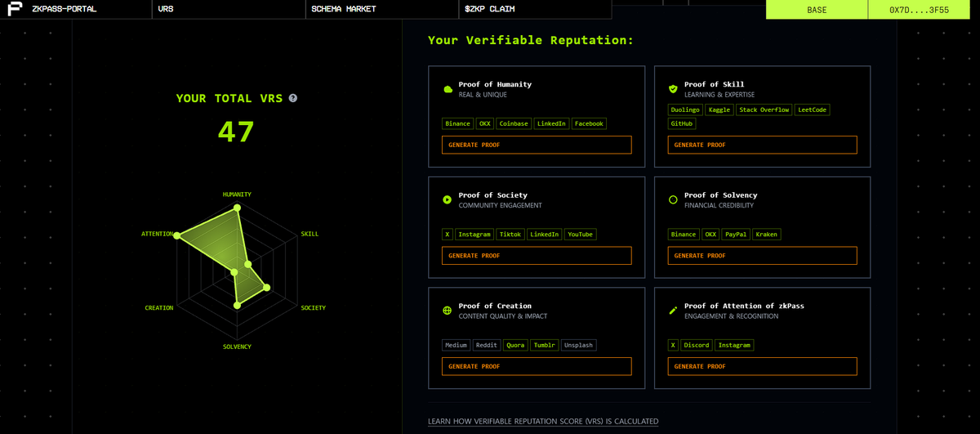This screenshot has height=434, width=980.
Task: Select the GitHub tag
Action: (682, 123)
